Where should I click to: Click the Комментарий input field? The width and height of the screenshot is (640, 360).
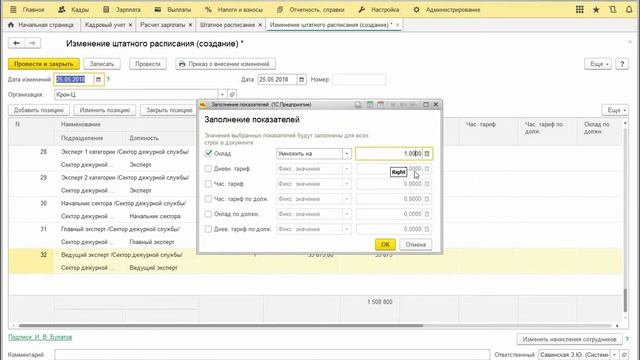point(272,355)
